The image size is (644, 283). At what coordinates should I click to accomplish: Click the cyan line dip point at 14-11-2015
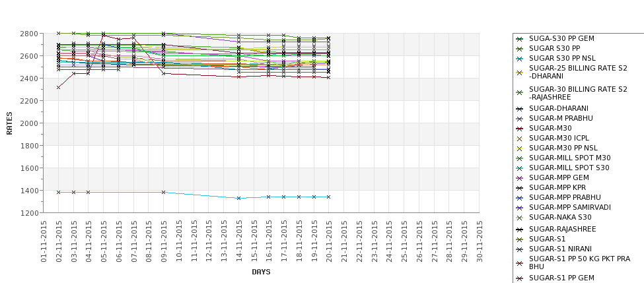[x=238, y=198]
